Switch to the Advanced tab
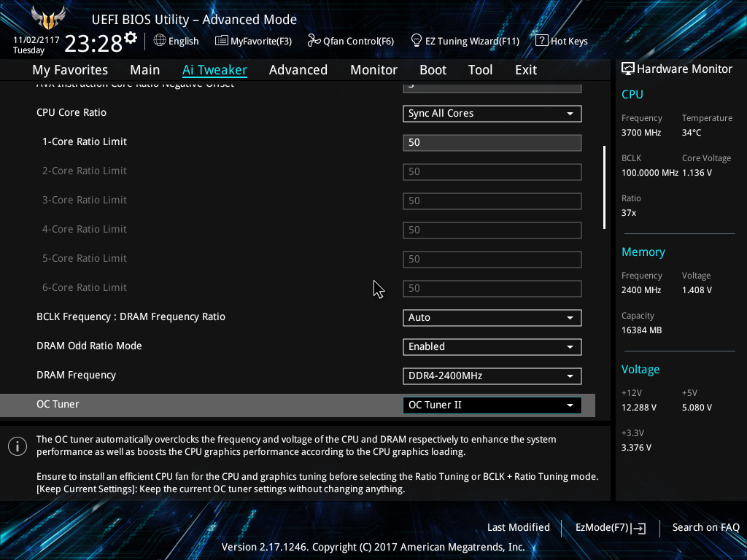 [298, 70]
